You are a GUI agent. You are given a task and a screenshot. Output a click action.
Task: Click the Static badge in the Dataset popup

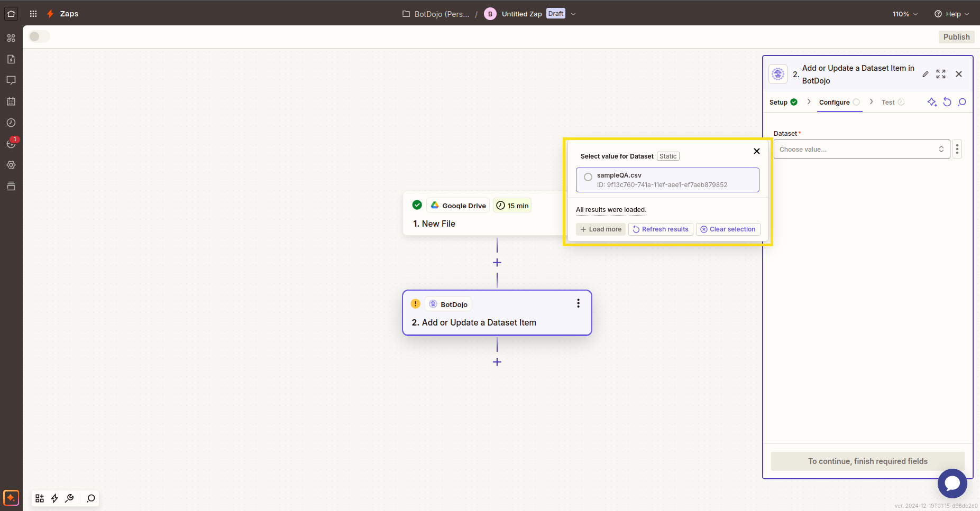click(x=668, y=156)
